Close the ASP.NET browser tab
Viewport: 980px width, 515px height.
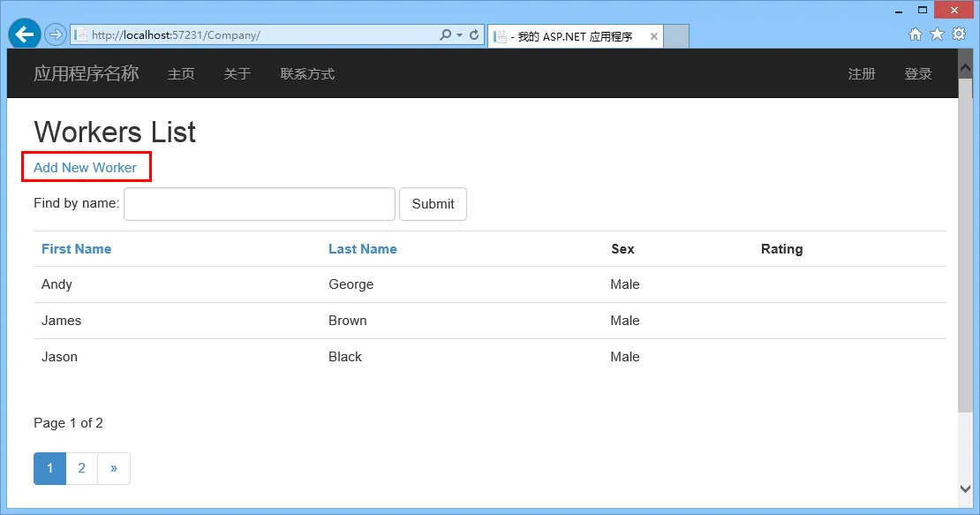coord(654,36)
